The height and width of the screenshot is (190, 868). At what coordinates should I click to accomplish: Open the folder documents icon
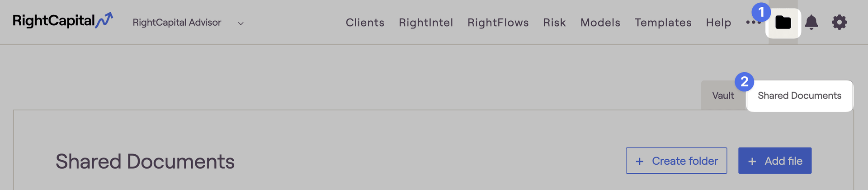(783, 23)
